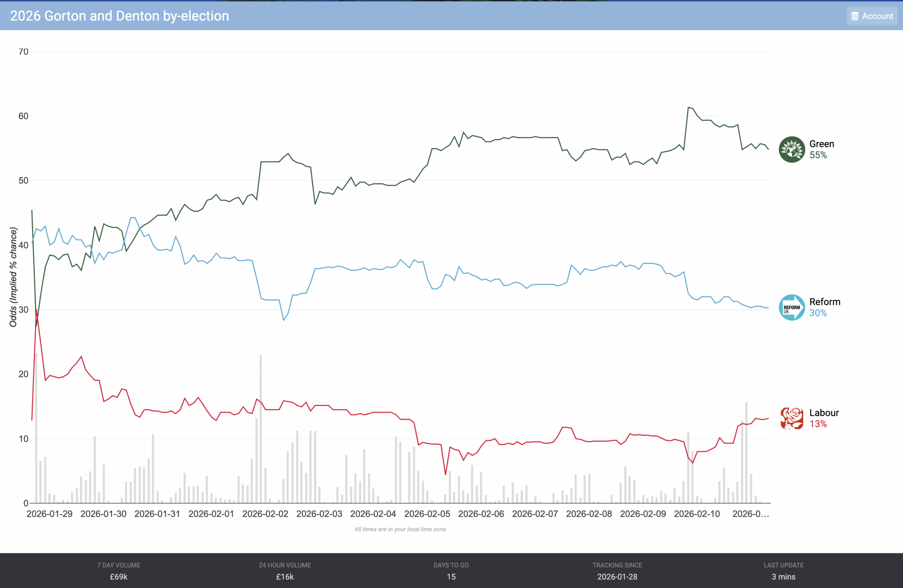Click the Tracking Since 2026-01-28 stat
903x588 pixels.
pos(617,571)
